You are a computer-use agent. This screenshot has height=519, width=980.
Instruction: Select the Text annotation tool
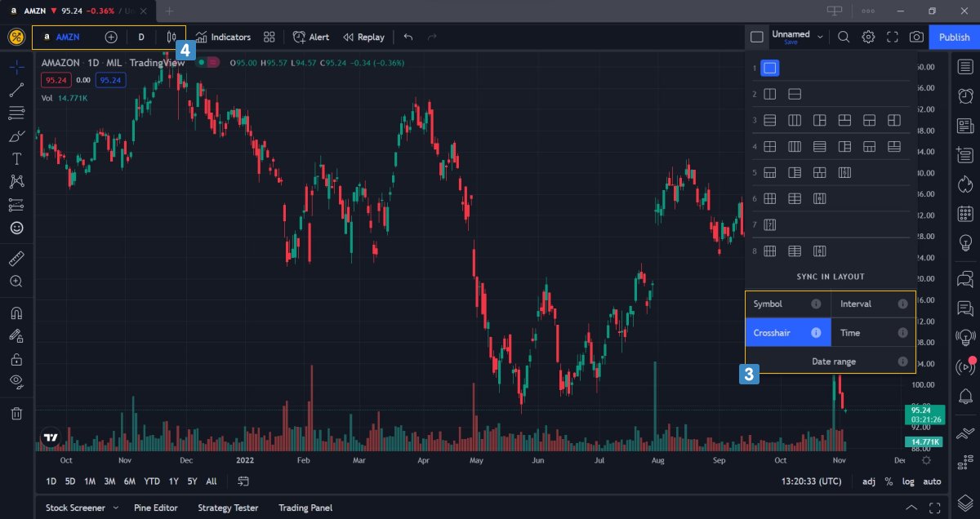16,158
